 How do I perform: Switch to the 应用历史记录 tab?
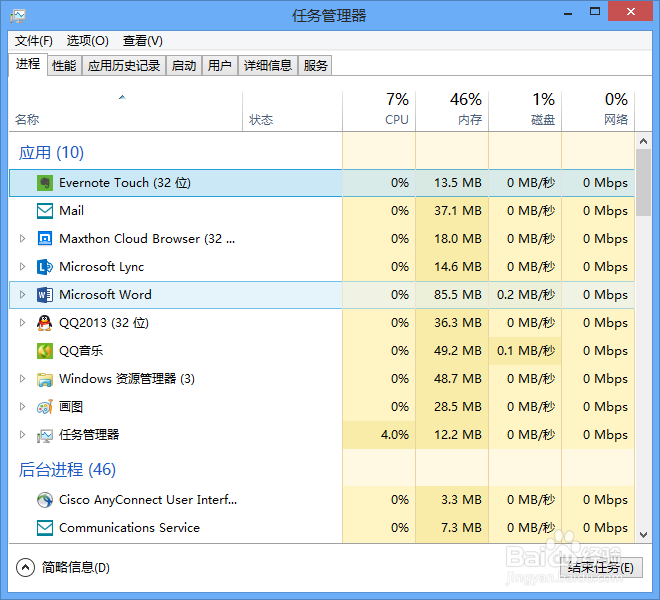[124, 66]
